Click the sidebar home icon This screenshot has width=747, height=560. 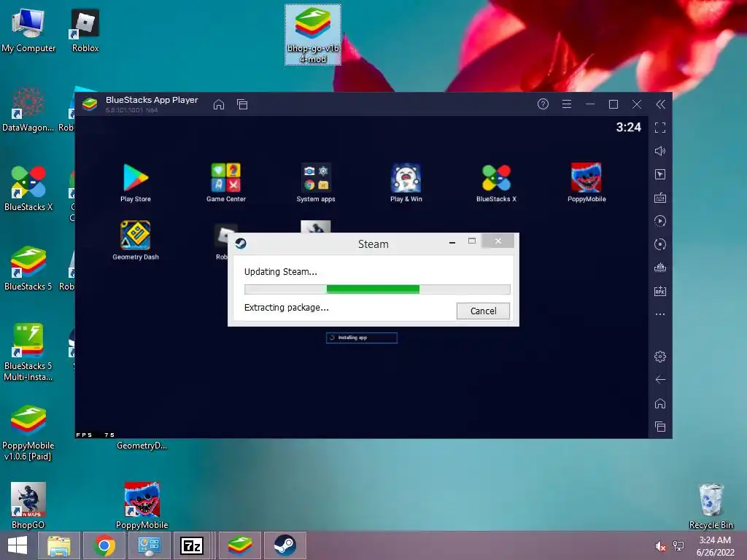(659, 403)
